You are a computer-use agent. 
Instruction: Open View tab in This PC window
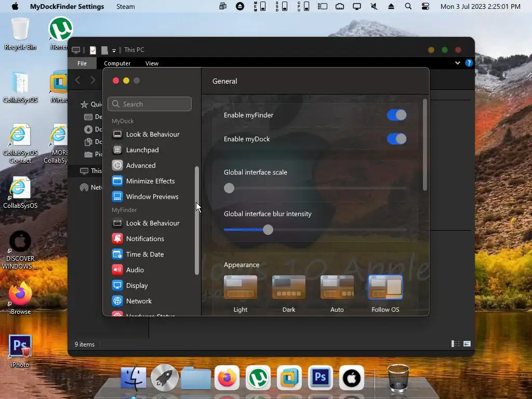(x=152, y=63)
